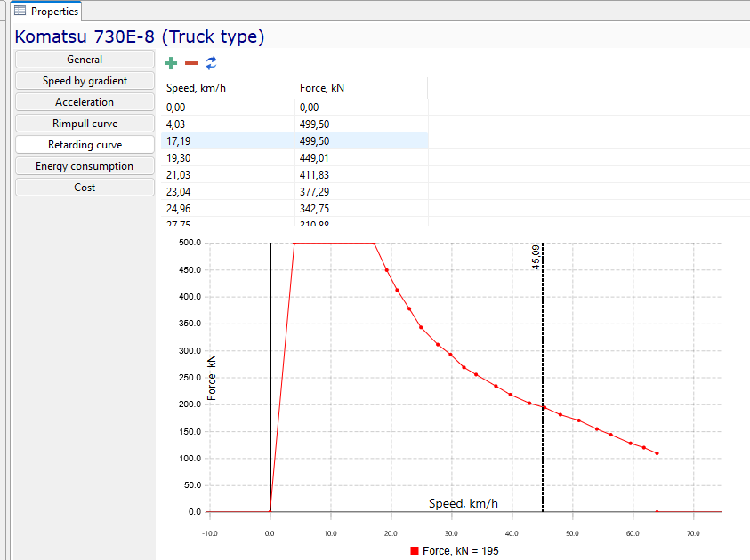Select the speed cell 24,96

click(x=228, y=208)
